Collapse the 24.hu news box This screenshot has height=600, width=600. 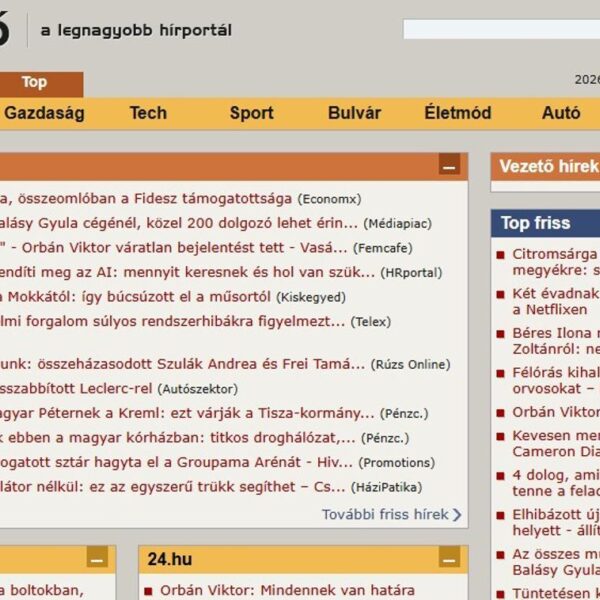449,558
